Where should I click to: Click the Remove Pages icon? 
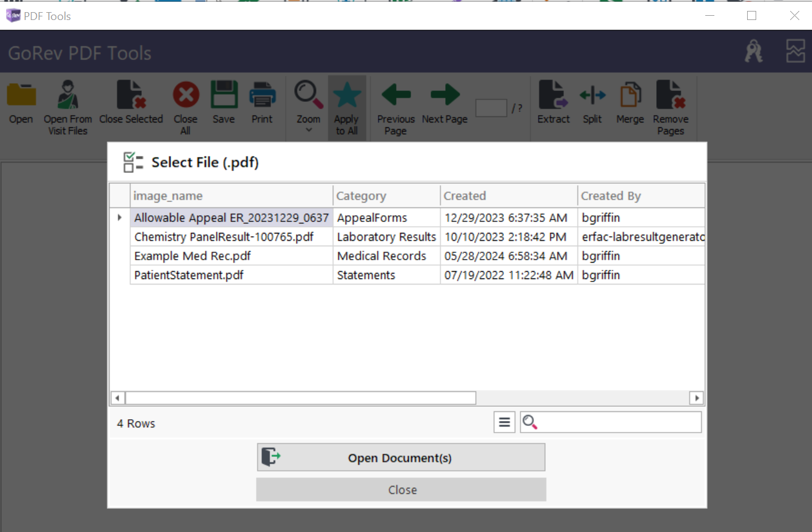[671, 95]
